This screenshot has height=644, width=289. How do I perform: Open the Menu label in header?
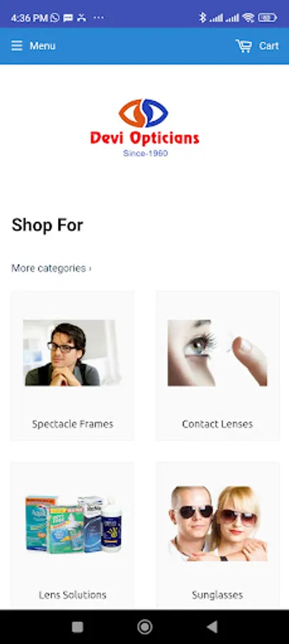pos(42,46)
